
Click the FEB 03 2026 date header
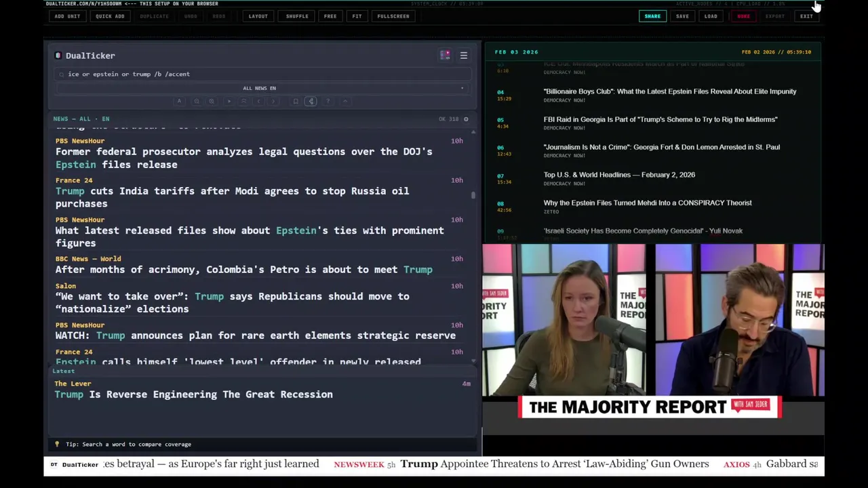[x=516, y=52]
